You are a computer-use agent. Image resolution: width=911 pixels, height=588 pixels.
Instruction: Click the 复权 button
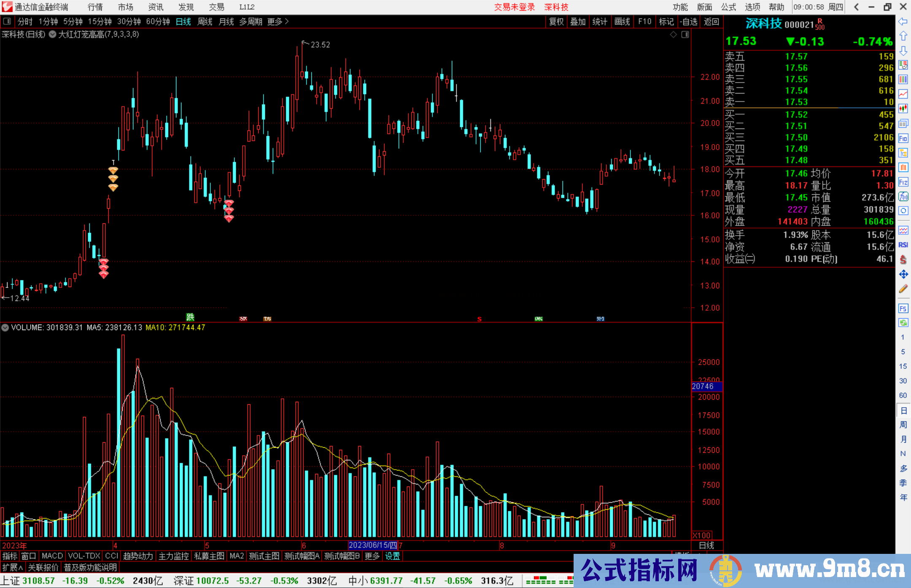pyautogui.click(x=556, y=21)
